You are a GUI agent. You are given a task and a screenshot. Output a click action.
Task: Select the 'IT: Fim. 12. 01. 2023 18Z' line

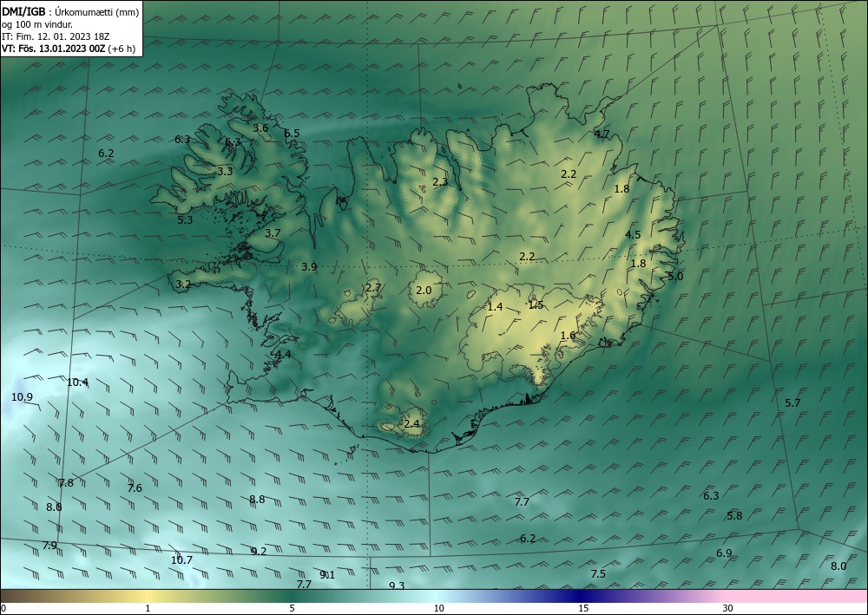point(56,36)
